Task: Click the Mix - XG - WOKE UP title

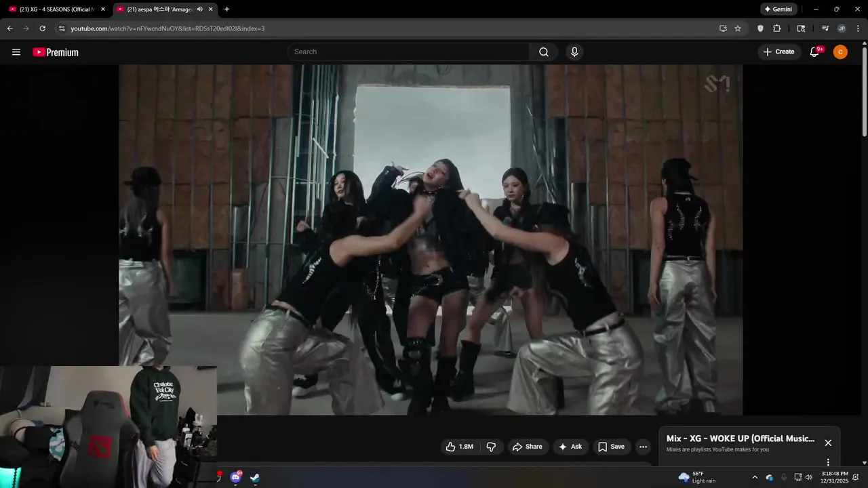Action: (741, 439)
